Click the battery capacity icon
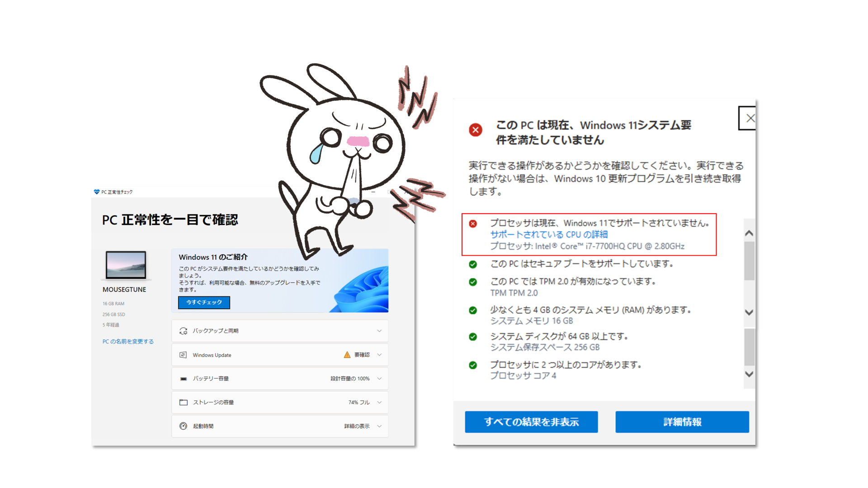Image resolution: width=868 pixels, height=488 pixels. click(183, 379)
